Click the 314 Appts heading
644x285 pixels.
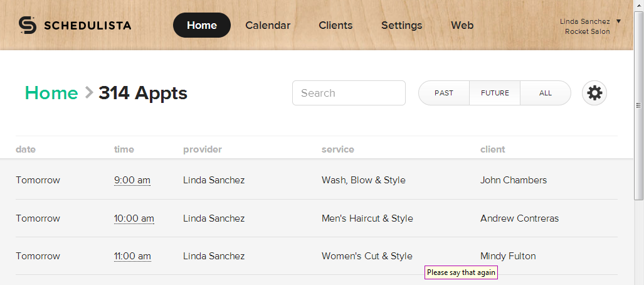143,93
